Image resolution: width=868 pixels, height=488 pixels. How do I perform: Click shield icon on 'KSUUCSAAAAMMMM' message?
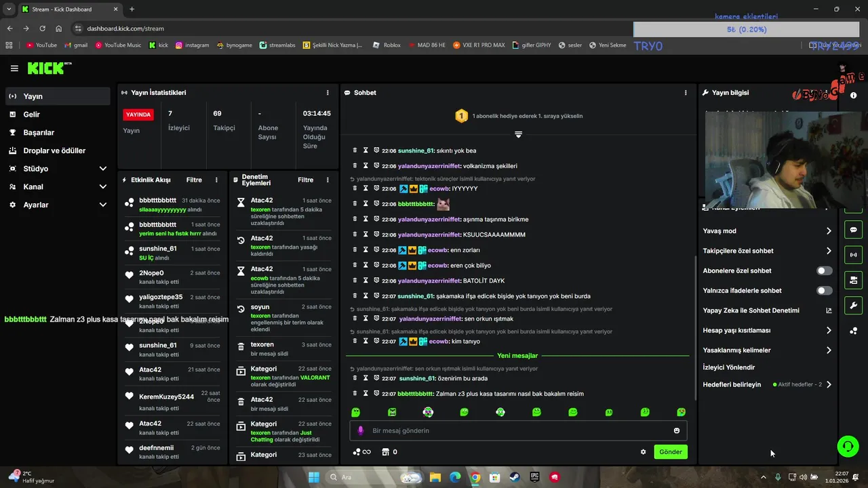pyautogui.click(x=376, y=235)
